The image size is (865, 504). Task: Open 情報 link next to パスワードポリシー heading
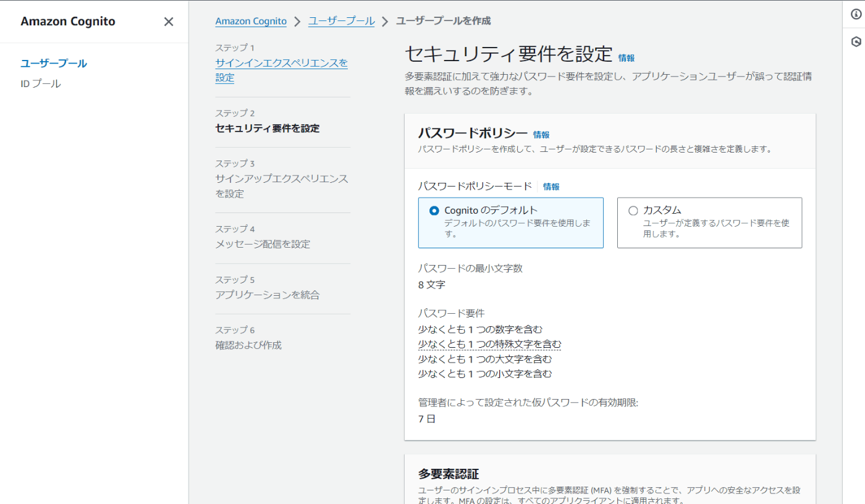coord(541,135)
